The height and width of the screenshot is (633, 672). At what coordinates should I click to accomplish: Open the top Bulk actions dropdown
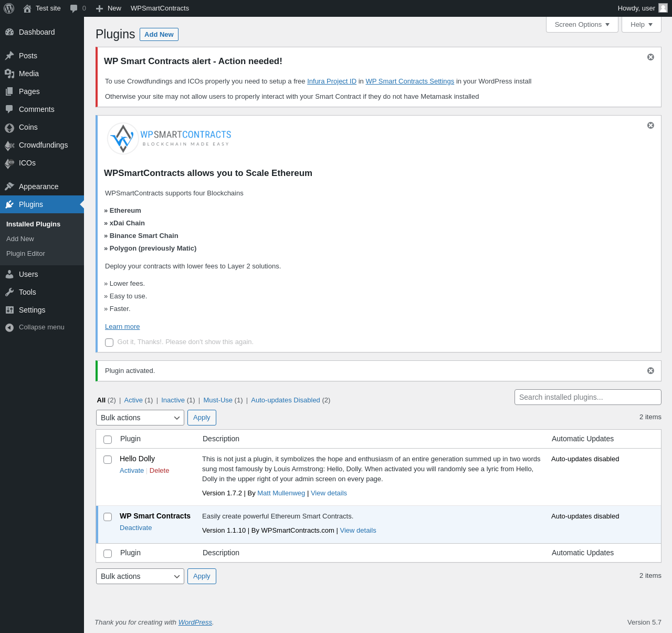point(140,418)
